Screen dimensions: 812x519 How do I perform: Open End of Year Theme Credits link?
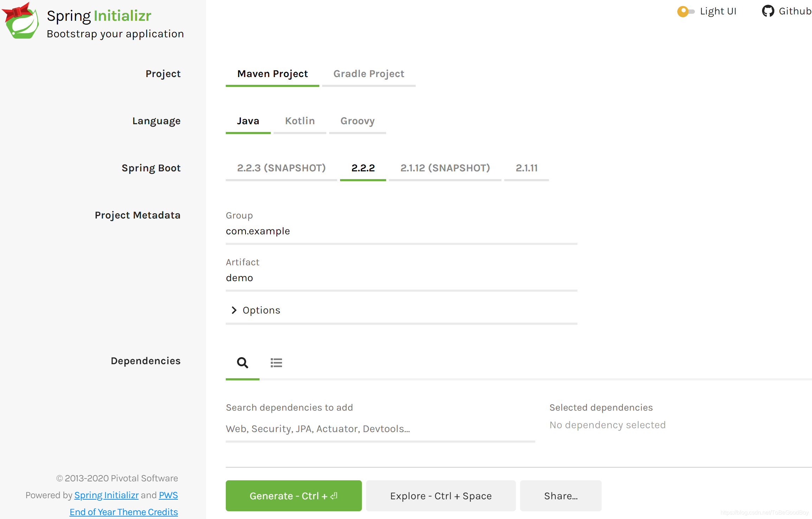(123, 512)
